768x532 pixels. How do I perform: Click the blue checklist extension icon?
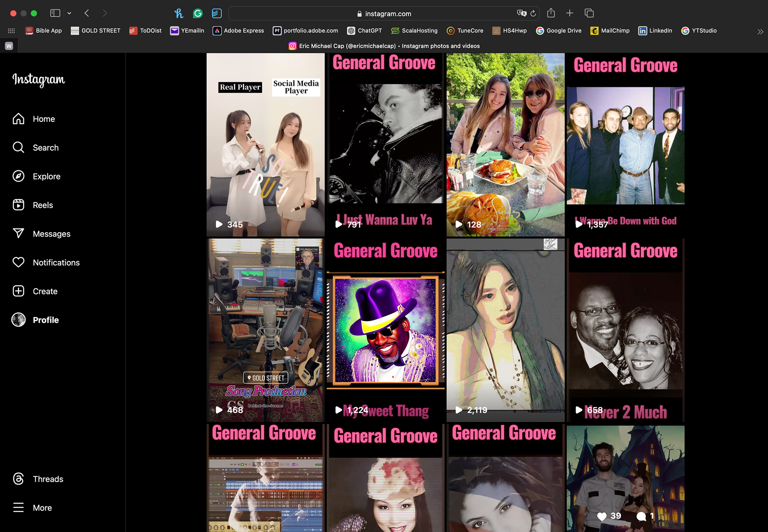216,13
